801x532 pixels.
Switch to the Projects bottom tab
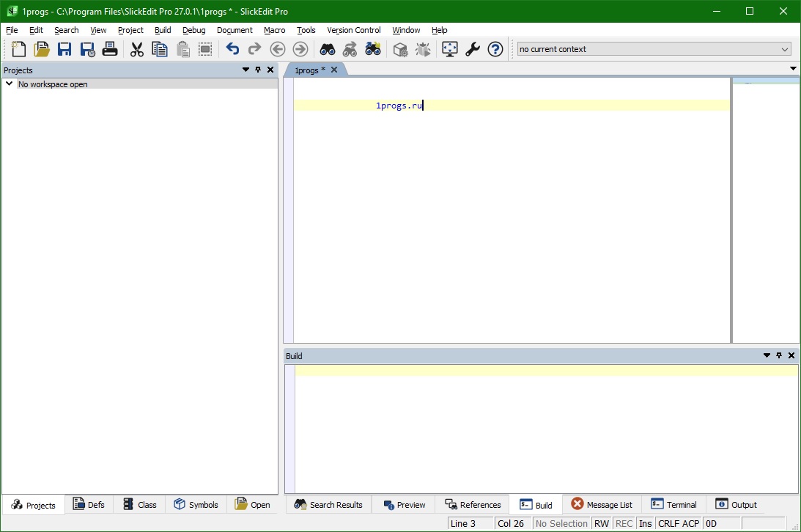coord(33,505)
